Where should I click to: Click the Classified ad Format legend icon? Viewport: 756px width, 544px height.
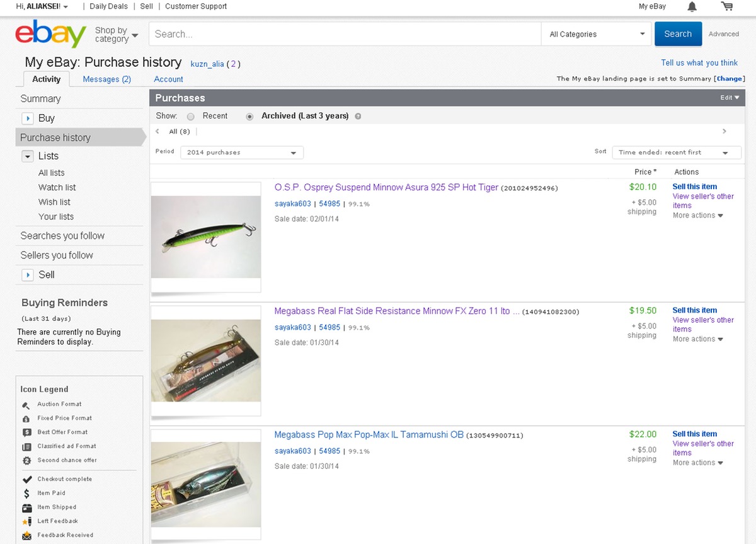(26, 446)
